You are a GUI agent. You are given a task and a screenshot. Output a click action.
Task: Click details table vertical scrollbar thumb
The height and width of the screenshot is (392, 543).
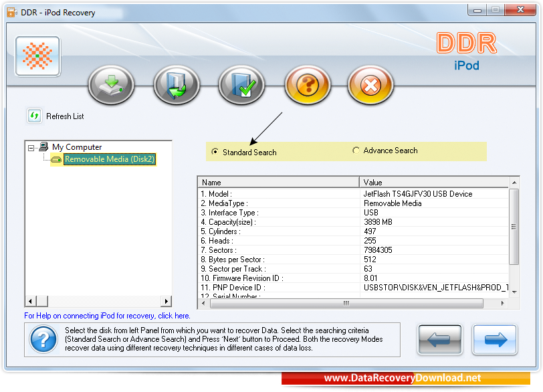(x=514, y=227)
